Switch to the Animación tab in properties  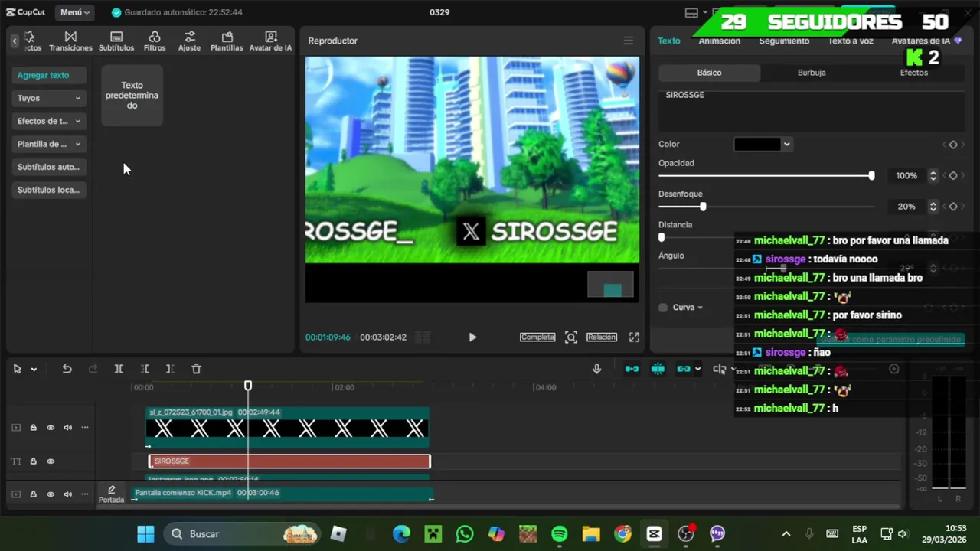pyautogui.click(x=719, y=41)
